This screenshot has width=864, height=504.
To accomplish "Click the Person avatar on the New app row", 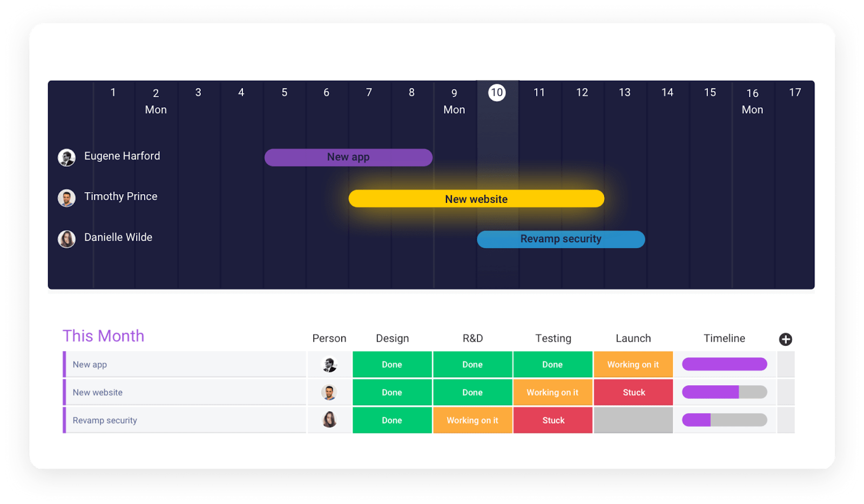I will (329, 364).
